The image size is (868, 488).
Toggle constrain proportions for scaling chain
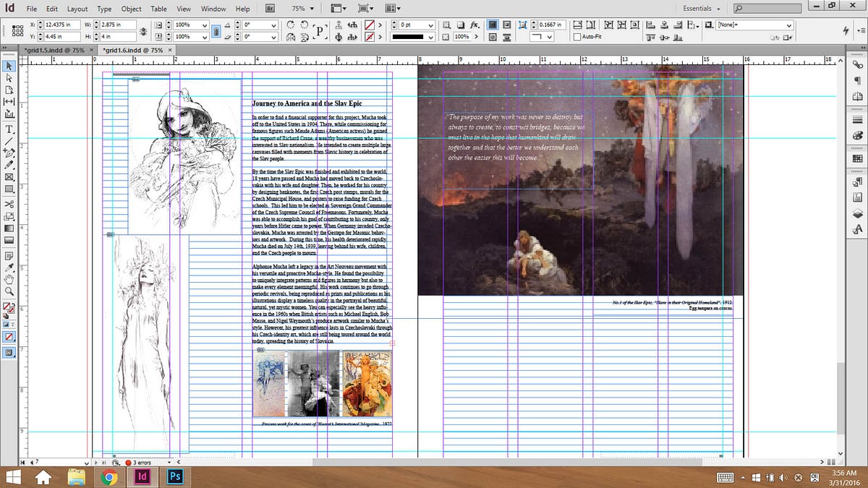click(216, 30)
